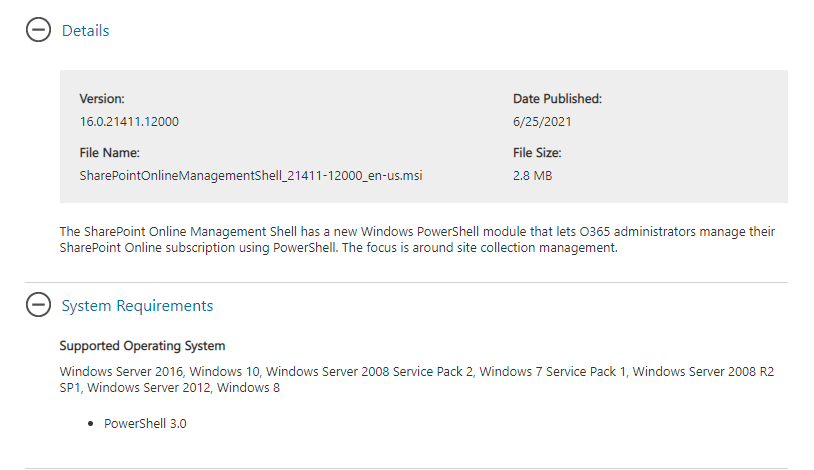Click the File Name label
The image size is (814, 470).
coord(109,153)
